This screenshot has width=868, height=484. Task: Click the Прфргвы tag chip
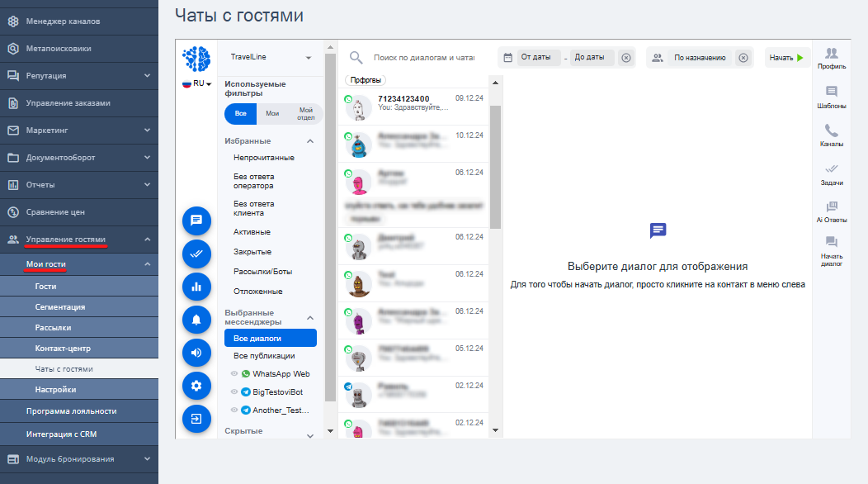(x=366, y=80)
